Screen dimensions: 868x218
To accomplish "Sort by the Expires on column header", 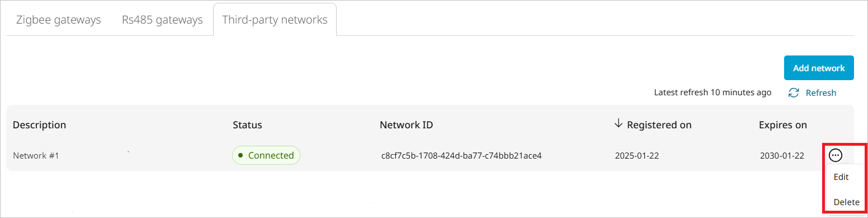I will click(783, 124).
